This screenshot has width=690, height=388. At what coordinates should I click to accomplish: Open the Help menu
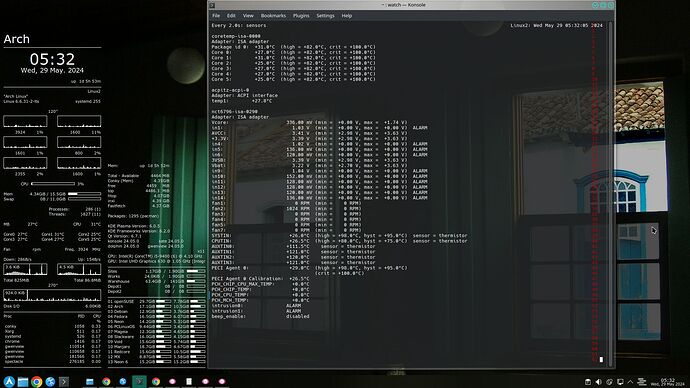[347, 16]
